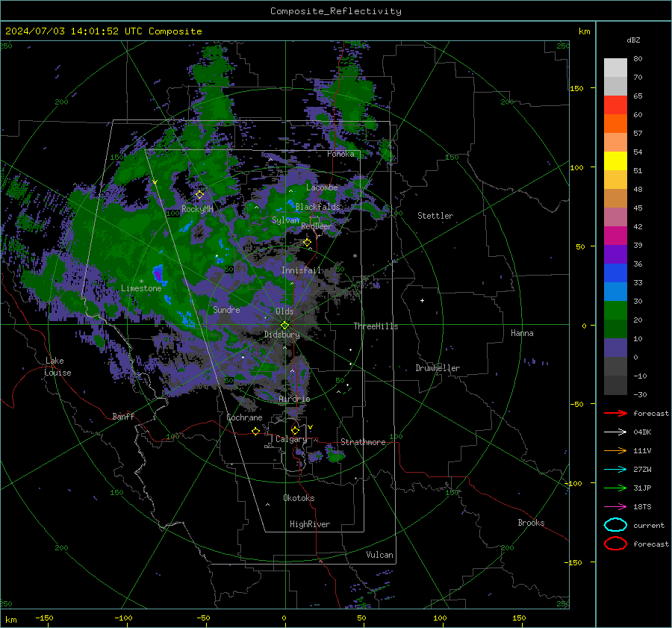Image resolution: width=672 pixels, height=628 pixels.
Task: Click the yellow diamond marker at Didsbury
Action: pos(284,326)
